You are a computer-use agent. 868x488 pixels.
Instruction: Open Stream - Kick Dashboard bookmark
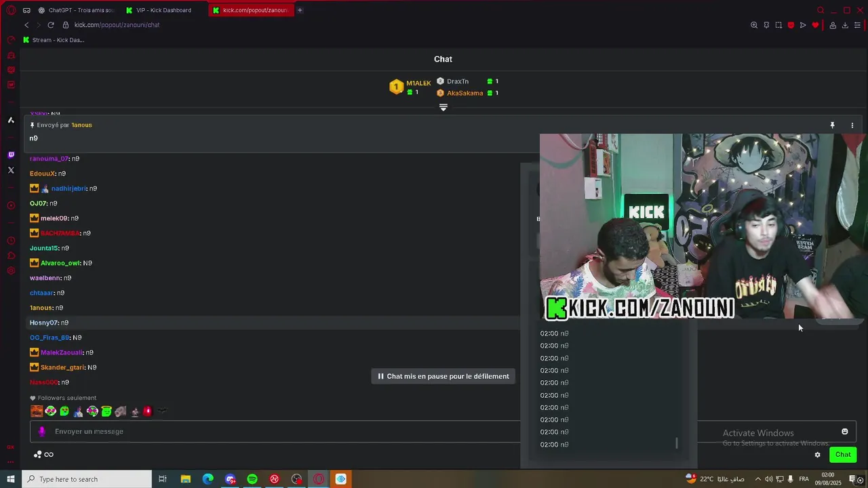pyautogui.click(x=54, y=40)
